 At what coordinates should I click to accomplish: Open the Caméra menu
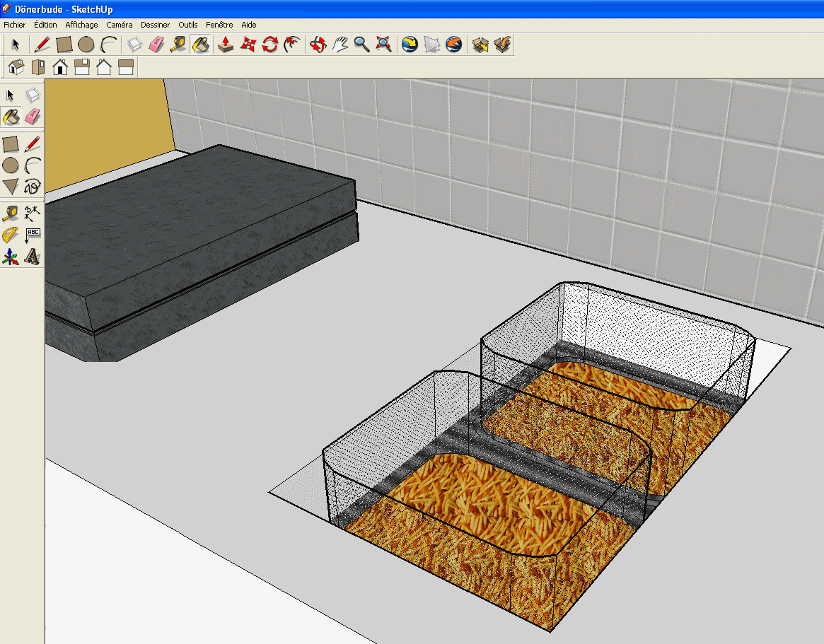tap(120, 25)
